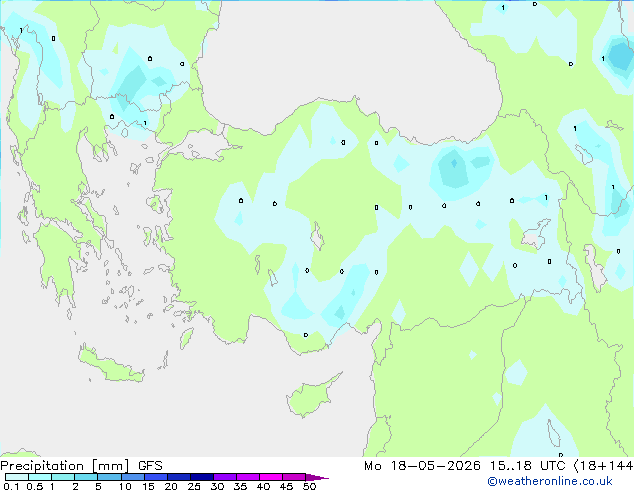634x490 pixels.
Task: Select the 40–45 mm magenta legend swatch
Action: 271,477
